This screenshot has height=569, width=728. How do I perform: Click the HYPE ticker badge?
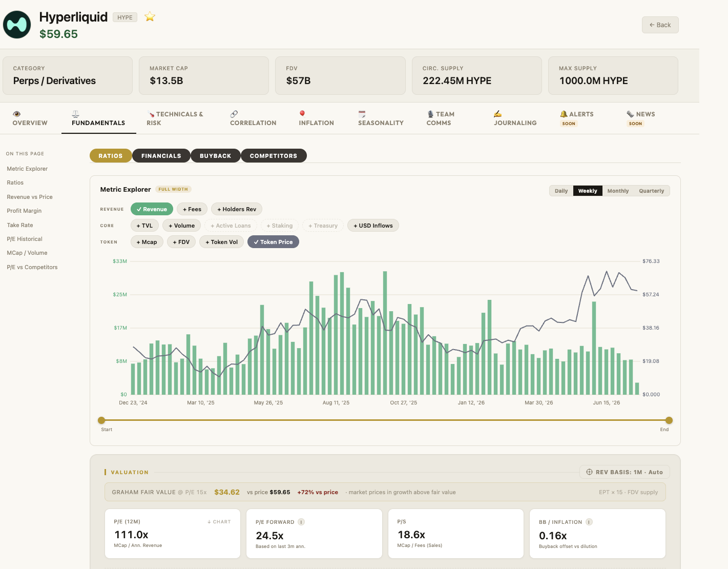click(125, 17)
